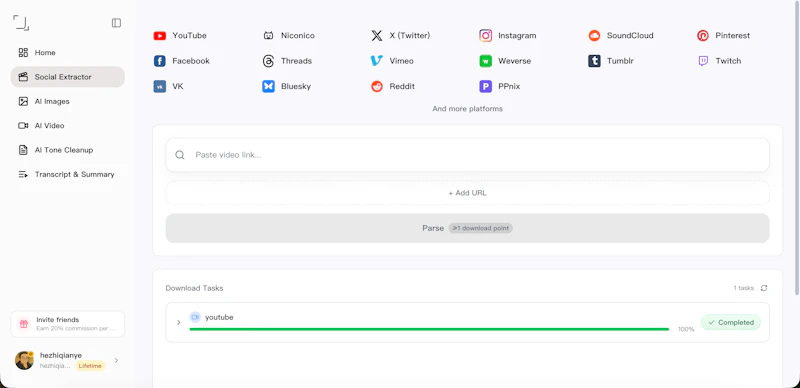This screenshot has width=800, height=388.
Task: Collapse the sidebar with the panel icon
Action: pos(116,23)
